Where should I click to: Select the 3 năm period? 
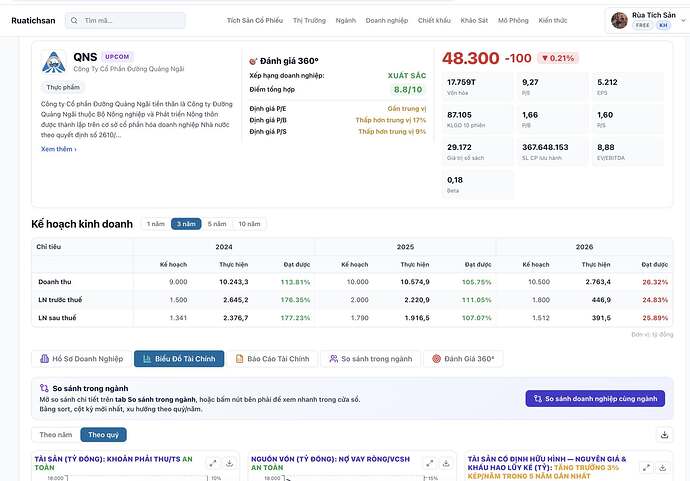[186, 224]
